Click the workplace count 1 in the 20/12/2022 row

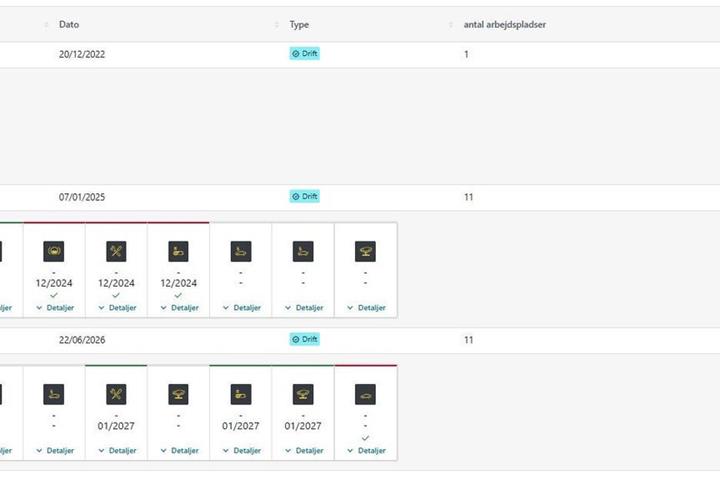click(x=466, y=54)
